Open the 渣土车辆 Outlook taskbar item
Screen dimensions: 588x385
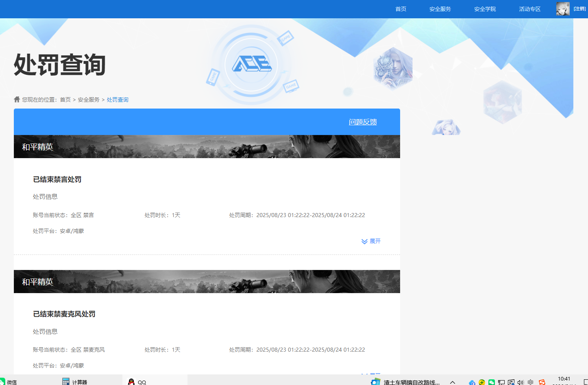point(405,382)
